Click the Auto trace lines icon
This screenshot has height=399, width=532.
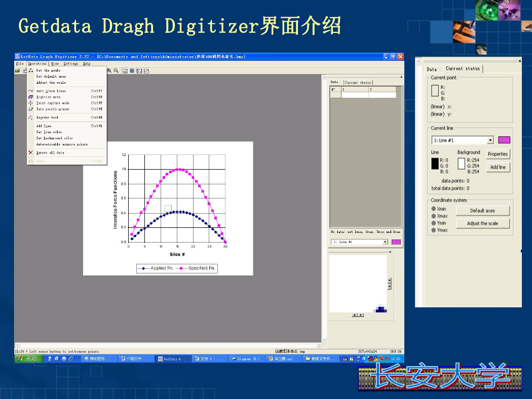[x=31, y=91]
